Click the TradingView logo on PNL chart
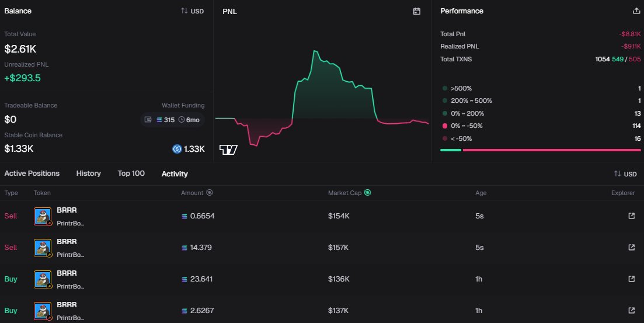Viewport: 644px width, 323px height. tap(228, 150)
